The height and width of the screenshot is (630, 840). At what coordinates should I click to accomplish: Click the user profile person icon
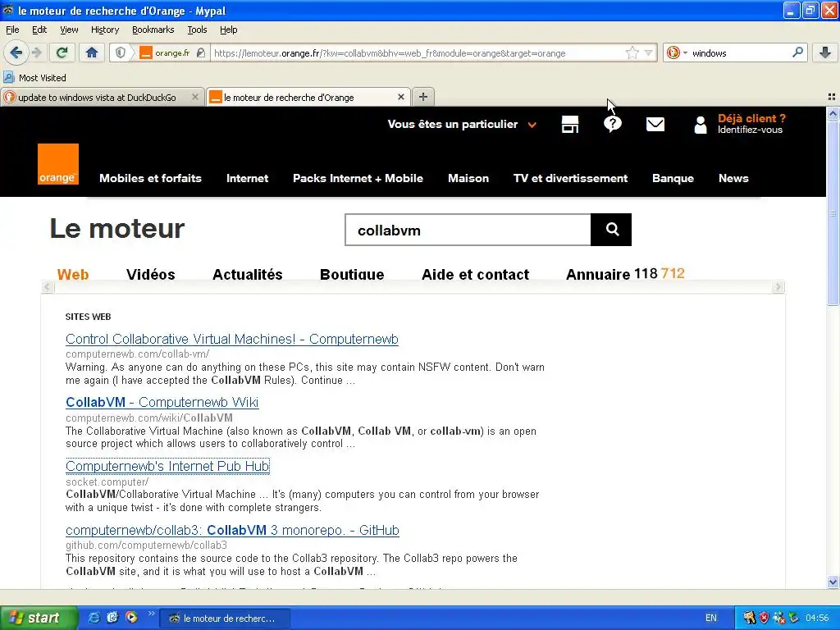[701, 125]
